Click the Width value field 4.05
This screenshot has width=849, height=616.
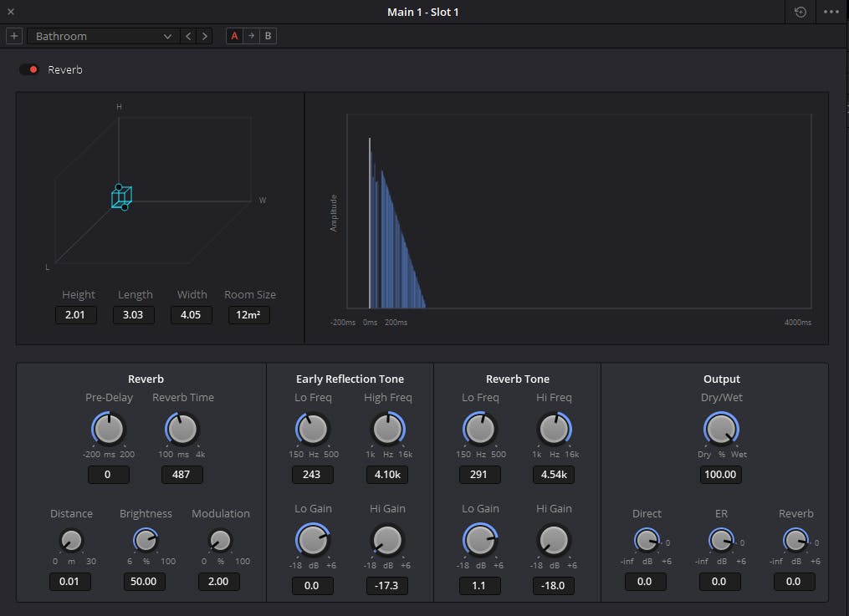[192, 315]
